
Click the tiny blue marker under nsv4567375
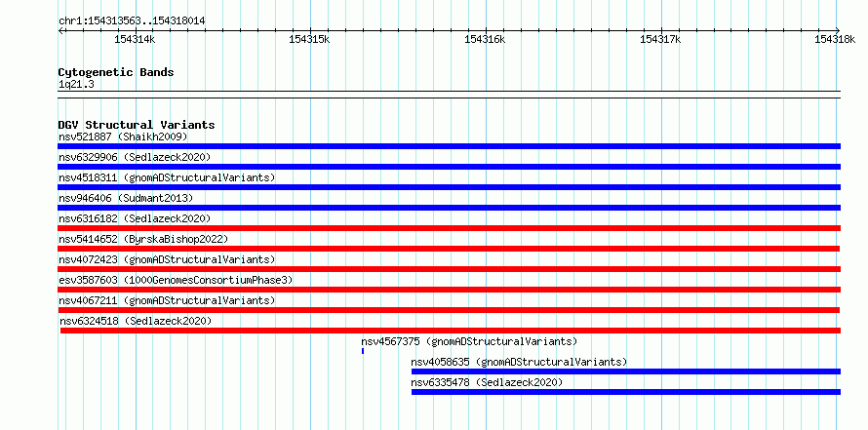click(x=363, y=351)
